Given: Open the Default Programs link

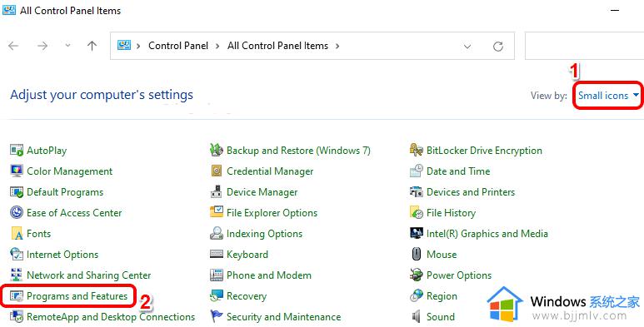Looking at the screenshot, I should 65,192.
